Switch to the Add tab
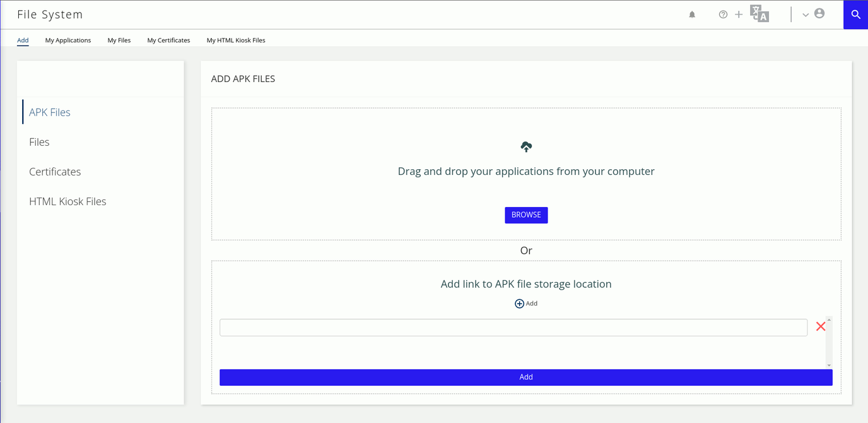The image size is (868, 423). point(23,40)
